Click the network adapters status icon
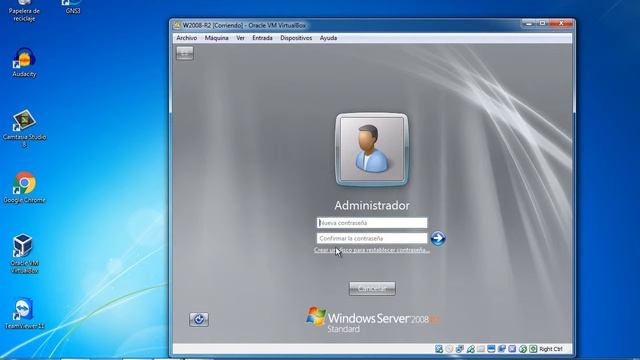 pos(460,349)
